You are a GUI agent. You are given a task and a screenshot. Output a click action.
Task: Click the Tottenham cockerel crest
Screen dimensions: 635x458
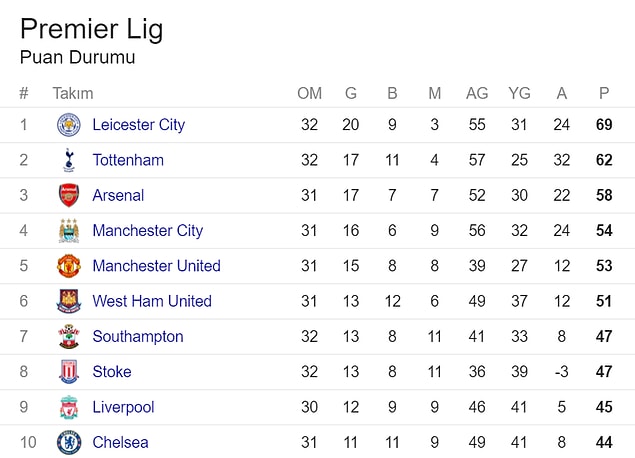[69, 160]
